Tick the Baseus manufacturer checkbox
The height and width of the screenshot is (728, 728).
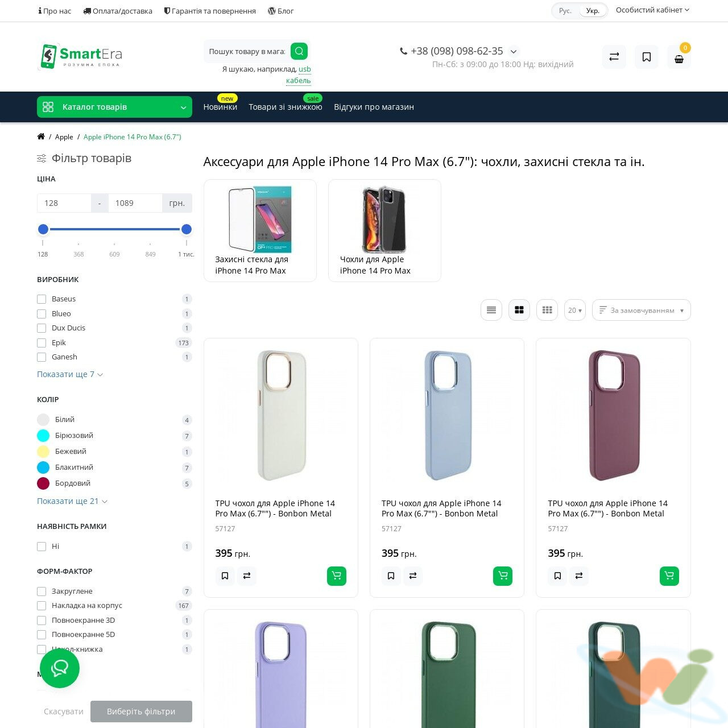click(42, 299)
